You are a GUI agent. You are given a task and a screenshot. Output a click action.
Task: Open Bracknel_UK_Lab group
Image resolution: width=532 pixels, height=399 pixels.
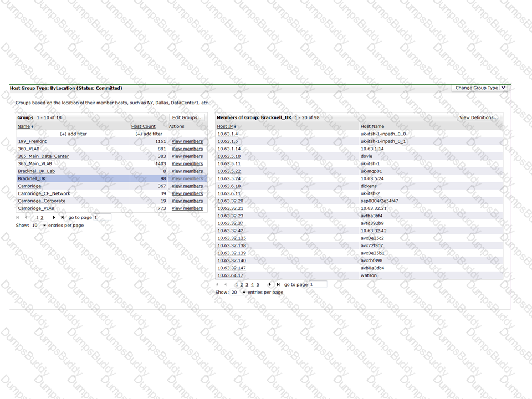[x=37, y=171]
